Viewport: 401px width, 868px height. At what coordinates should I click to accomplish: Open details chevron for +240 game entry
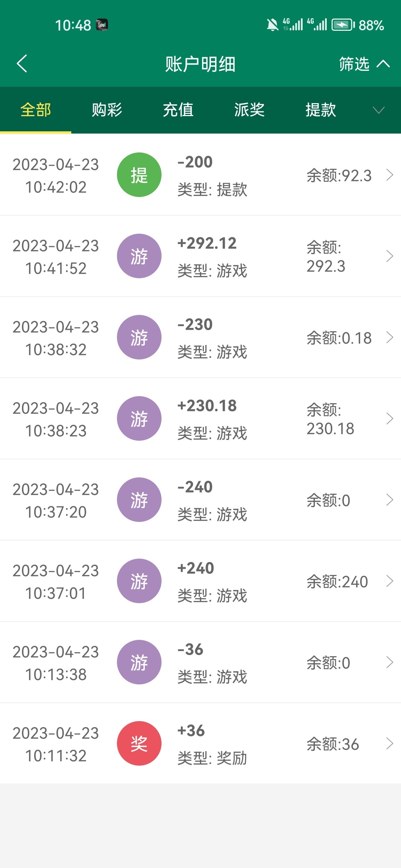pyautogui.click(x=389, y=581)
